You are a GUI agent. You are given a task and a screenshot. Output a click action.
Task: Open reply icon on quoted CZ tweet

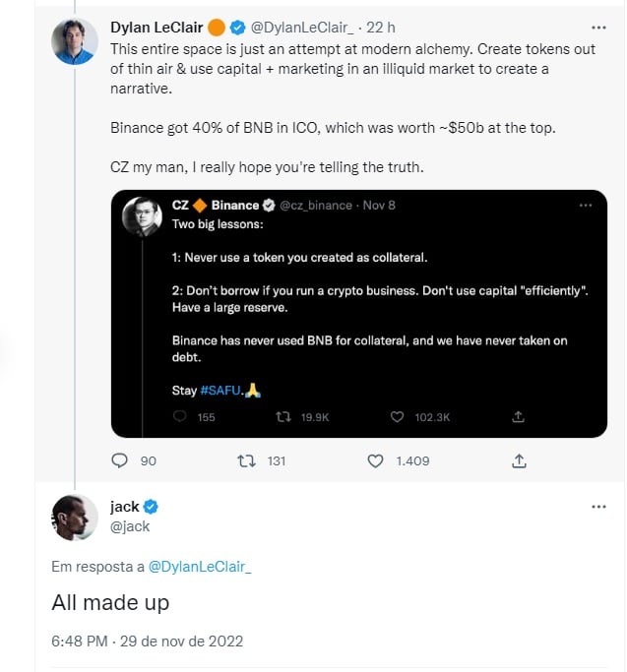(x=180, y=416)
